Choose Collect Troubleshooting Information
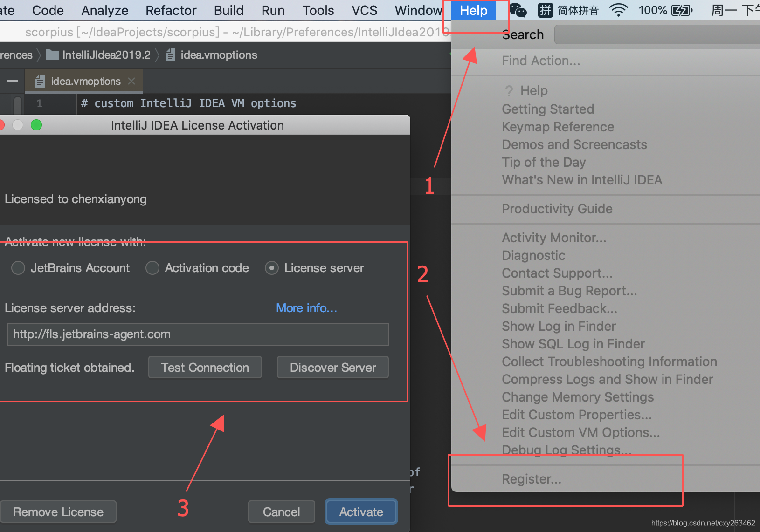This screenshot has width=760, height=532. click(609, 361)
